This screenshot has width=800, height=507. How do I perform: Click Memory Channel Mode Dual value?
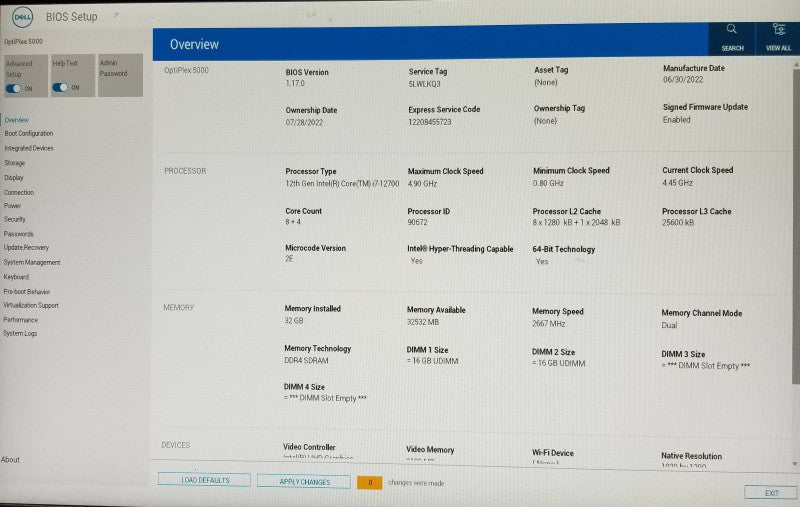tap(669, 325)
